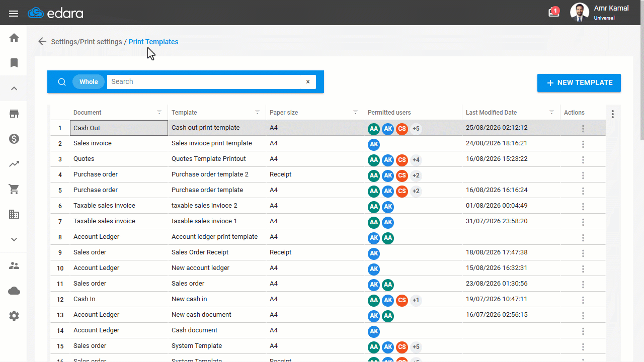This screenshot has height=362, width=644.
Task: Click the search magnifier icon
Action: click(x=62, y=82)
